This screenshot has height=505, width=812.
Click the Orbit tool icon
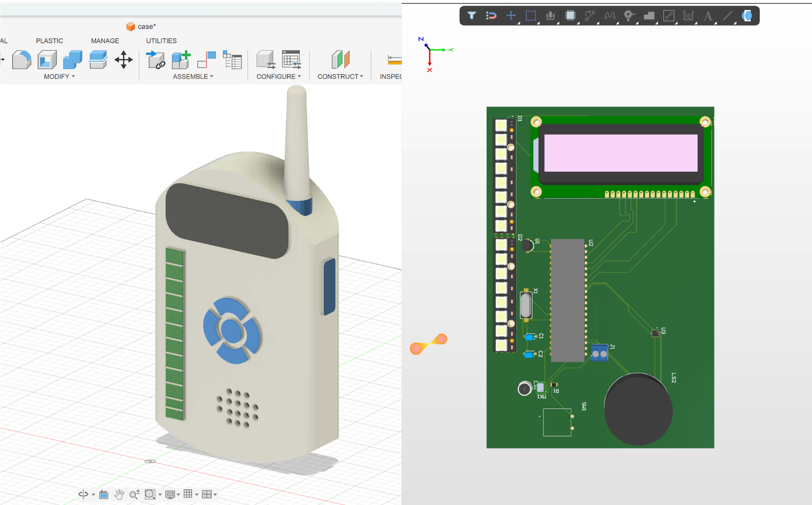(x=83, y=495)
